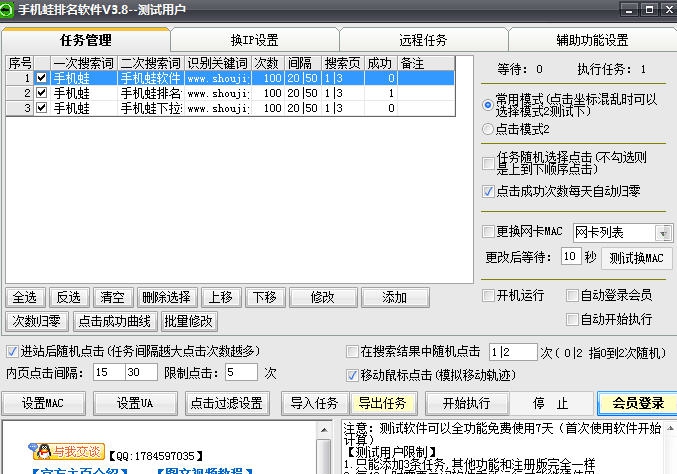Click the 一次搜索词 column header
The width and height of the screenshot is (677, 474).
(x=84, y=63)
